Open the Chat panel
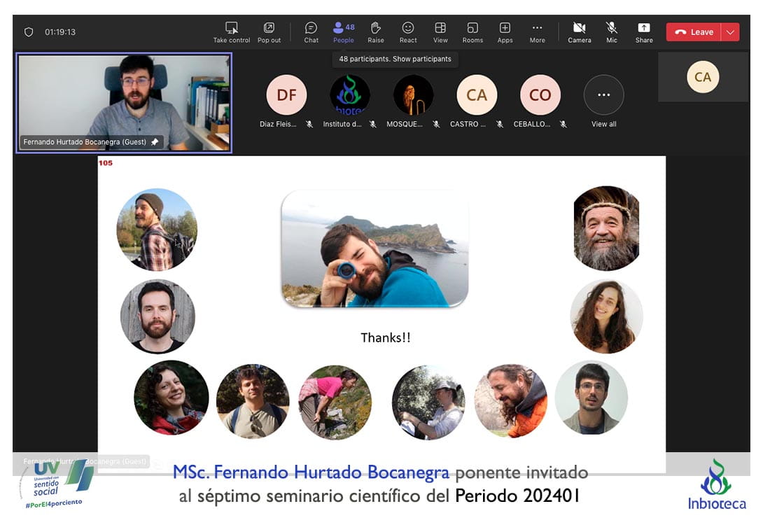763x532 pixels. click(311, 32)
